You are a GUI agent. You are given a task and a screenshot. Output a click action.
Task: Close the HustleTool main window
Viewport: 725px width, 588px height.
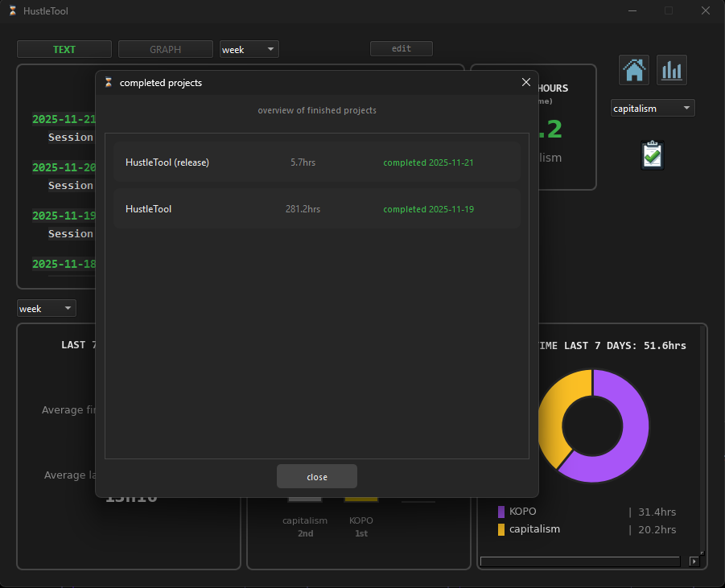coord(705,10)
